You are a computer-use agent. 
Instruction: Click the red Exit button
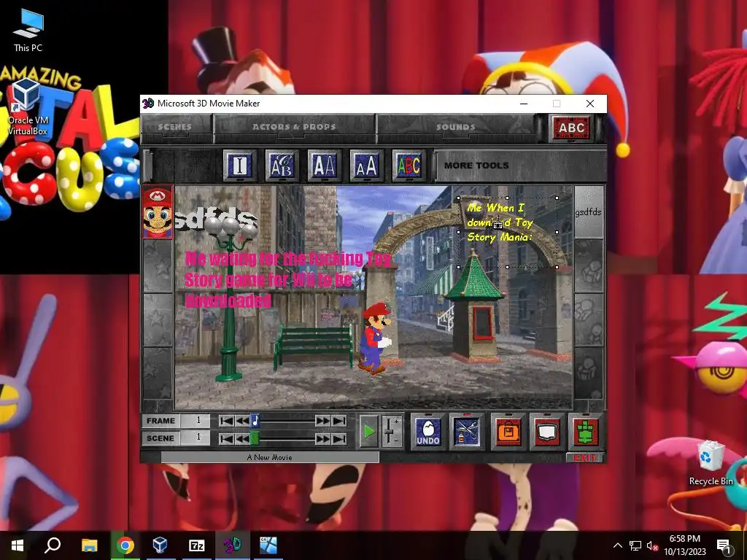585,458
